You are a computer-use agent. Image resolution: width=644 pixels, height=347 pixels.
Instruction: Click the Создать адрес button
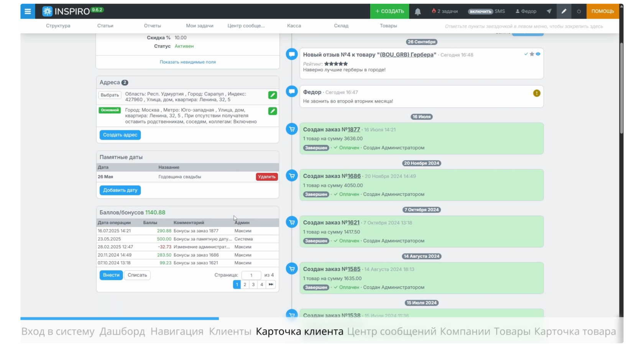(120, 135)
